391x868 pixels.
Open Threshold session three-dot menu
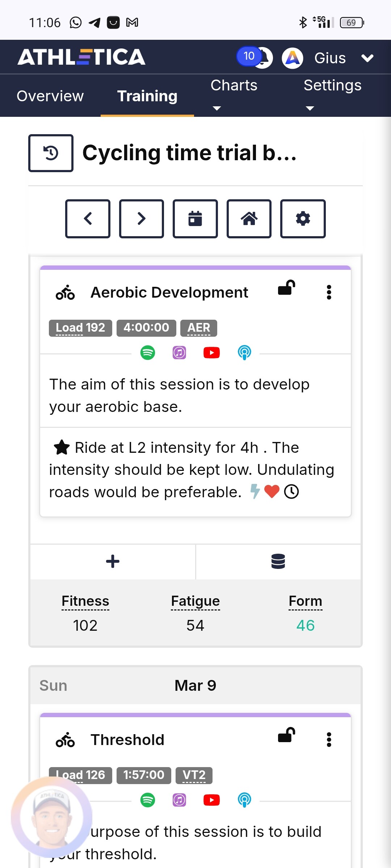point(329,740)
